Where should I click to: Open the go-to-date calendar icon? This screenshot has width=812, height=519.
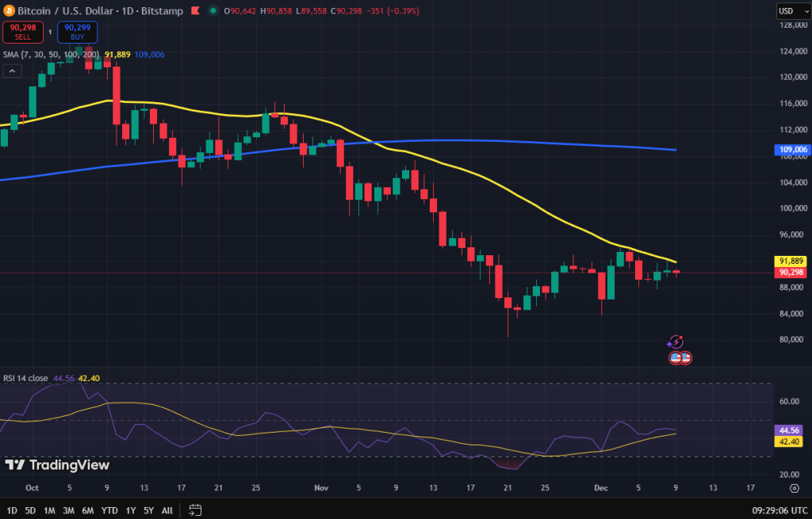pyautogui.click(x=195, y=510)
